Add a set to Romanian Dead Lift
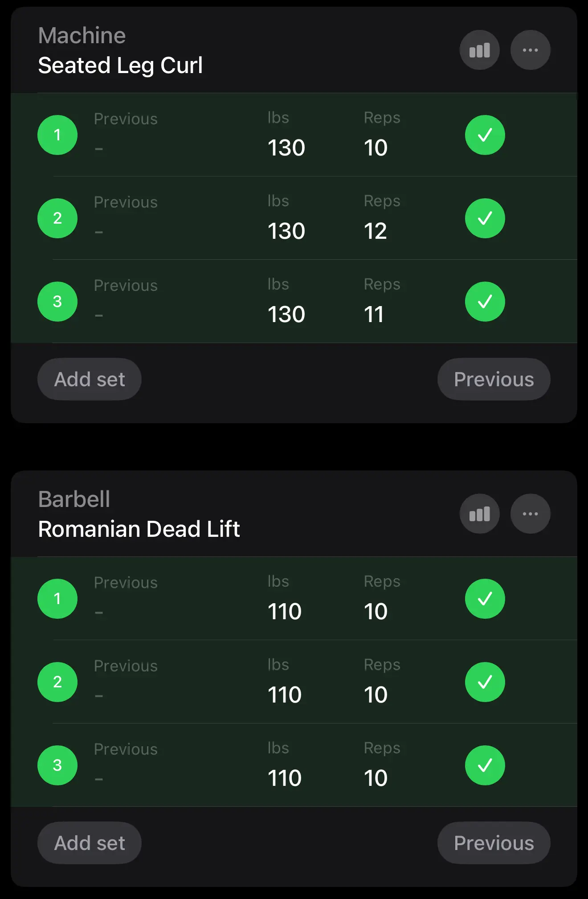This screenshot has width=588, height=899. coord(90,843)
